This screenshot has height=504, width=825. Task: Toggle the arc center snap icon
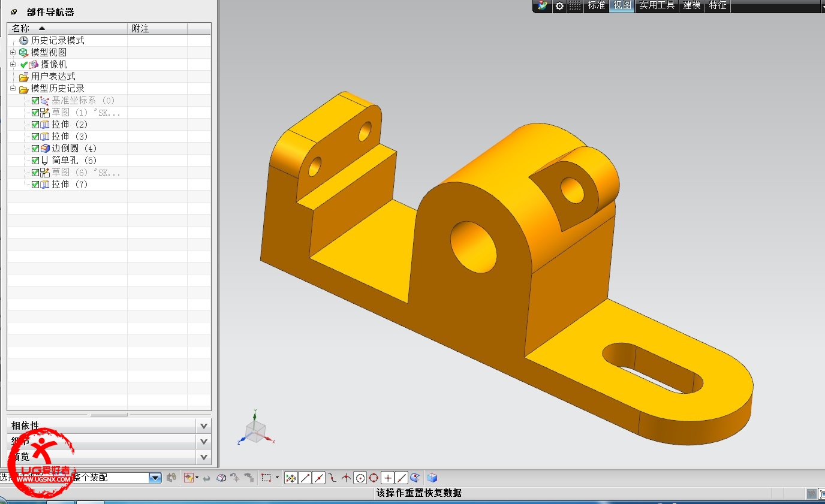[360, 478]
